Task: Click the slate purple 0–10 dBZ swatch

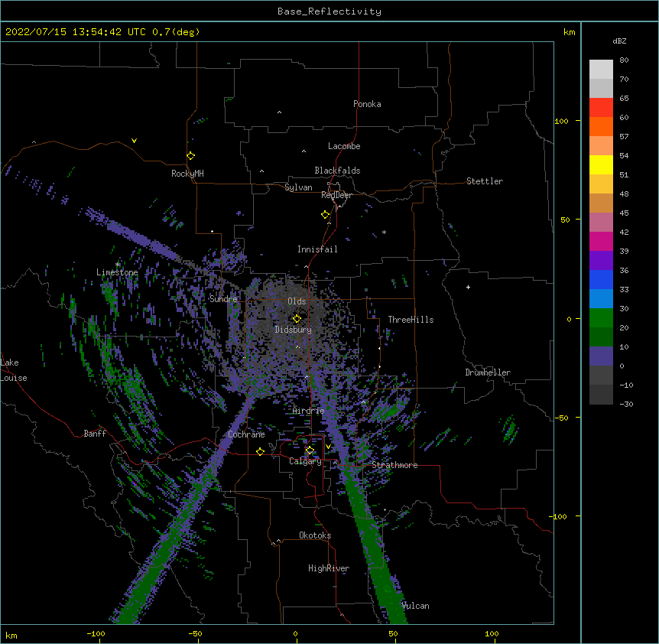Action: point(601,356)
